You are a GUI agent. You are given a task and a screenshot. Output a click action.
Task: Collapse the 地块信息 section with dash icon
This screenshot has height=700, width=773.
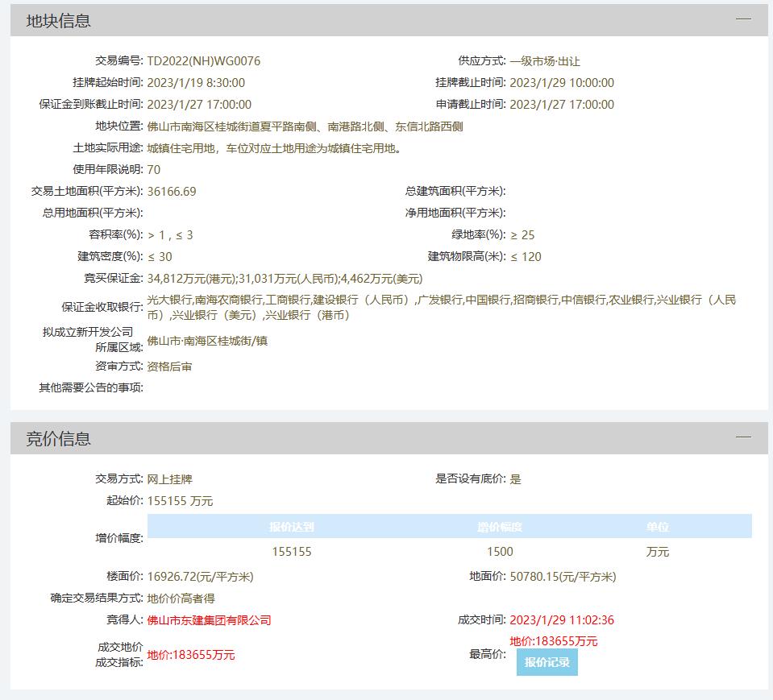point(742,19)
